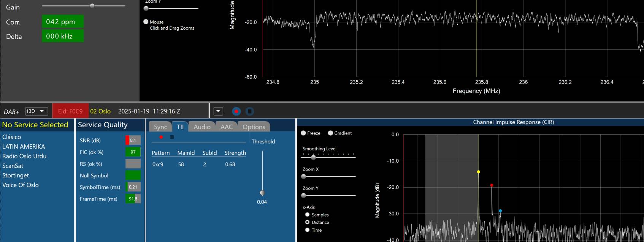Select the Voice Of Oslo service
Screen dimensions: 644x242
(21, 185)
